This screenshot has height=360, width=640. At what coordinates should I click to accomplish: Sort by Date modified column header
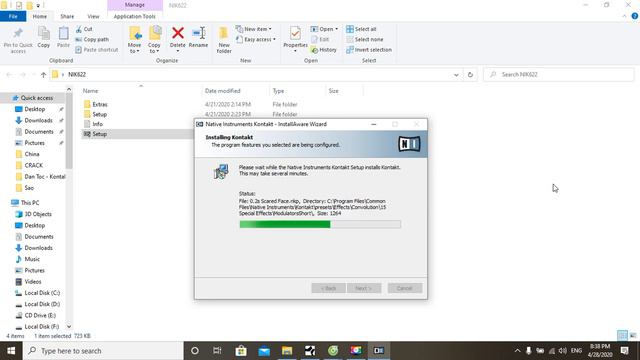[x=222, y=91]
